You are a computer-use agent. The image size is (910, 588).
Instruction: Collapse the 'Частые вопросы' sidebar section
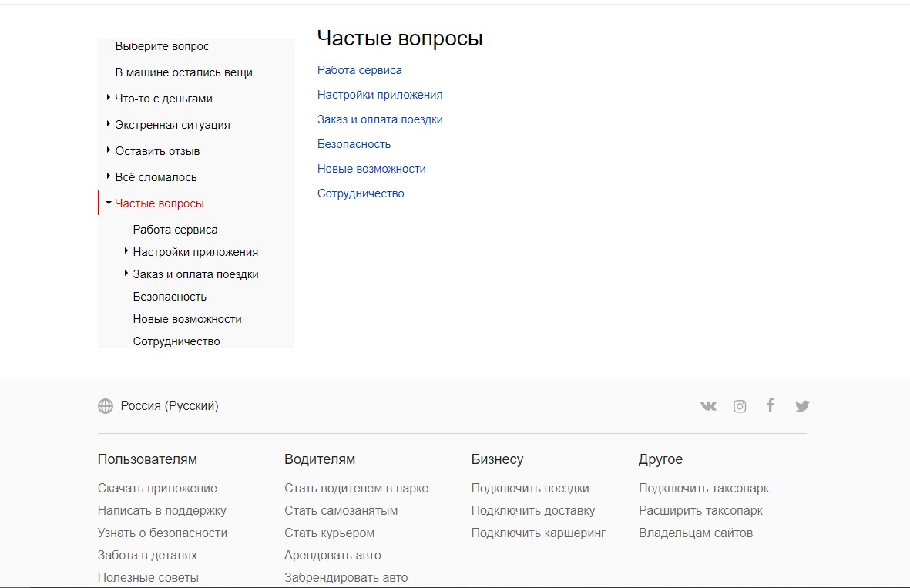109,203
